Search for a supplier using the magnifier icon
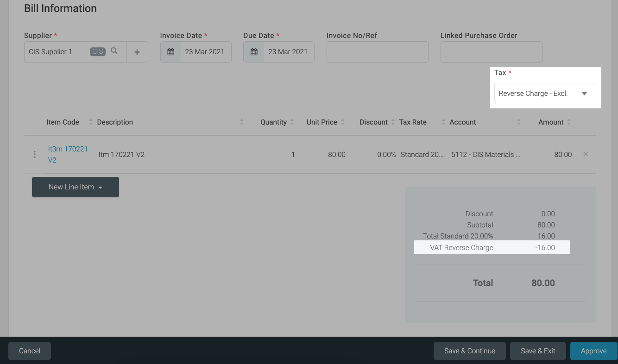The width and height of the screenshot is (618, 364). click(114, 51)
